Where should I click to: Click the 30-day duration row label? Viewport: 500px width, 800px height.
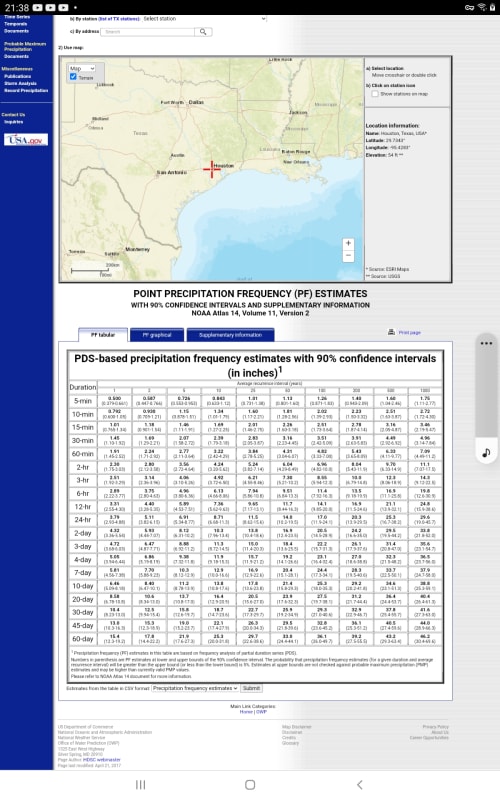[x=83, y=612]
